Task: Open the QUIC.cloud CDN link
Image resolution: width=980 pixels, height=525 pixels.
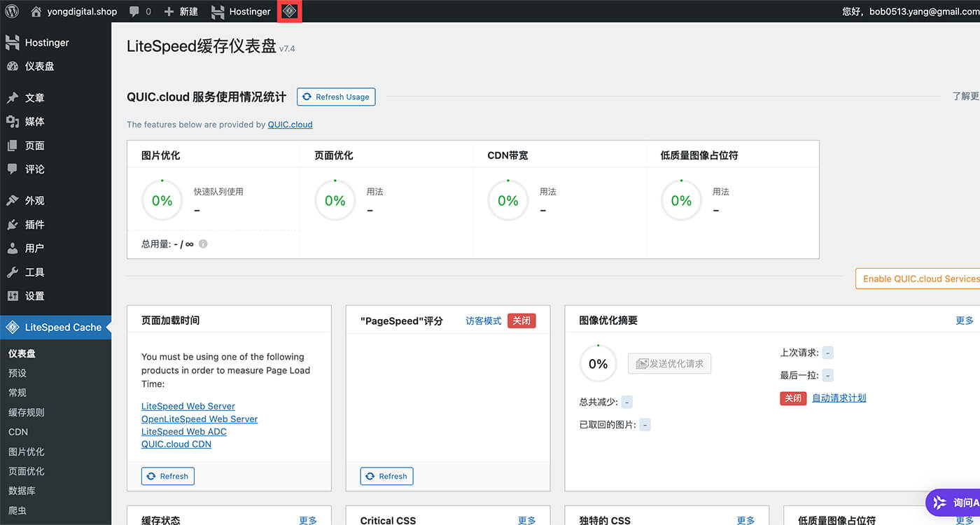Action: point(176,444)
